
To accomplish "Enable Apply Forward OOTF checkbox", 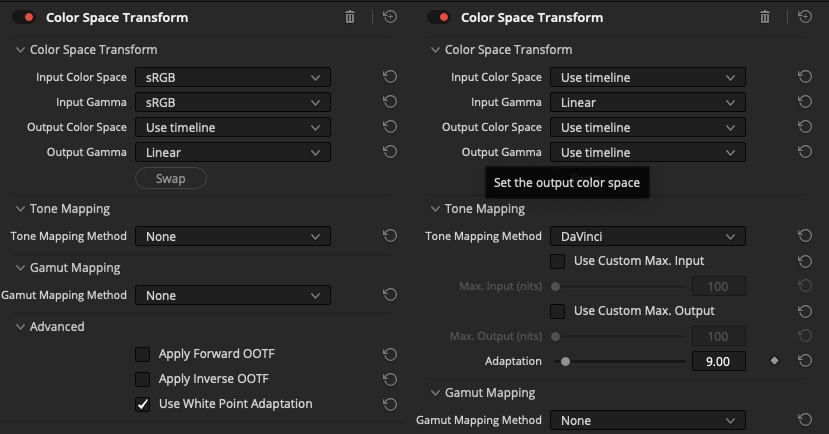I will [142, 354].
